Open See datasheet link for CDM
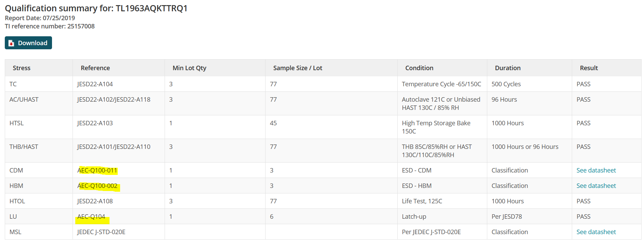644x242 pixels. (596, 170)
